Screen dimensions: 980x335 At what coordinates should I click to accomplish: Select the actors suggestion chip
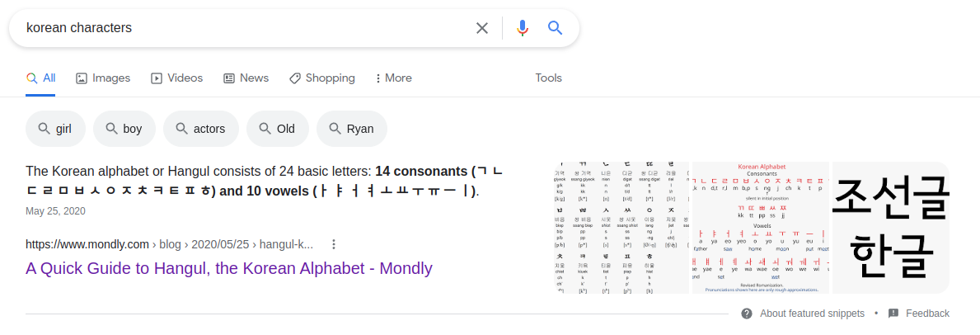200,129
